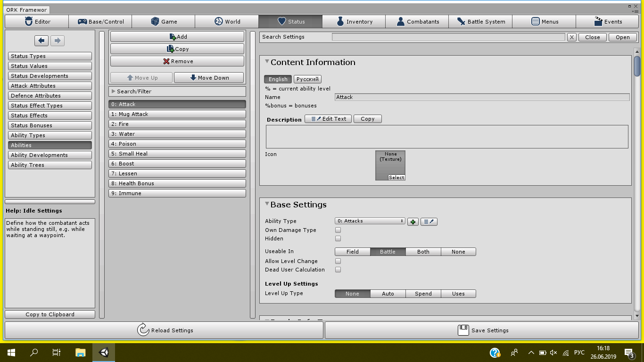Open the Battle System tab
This screenshot has width=644, height=362.
pyautogui.click(x=480, y=21)
